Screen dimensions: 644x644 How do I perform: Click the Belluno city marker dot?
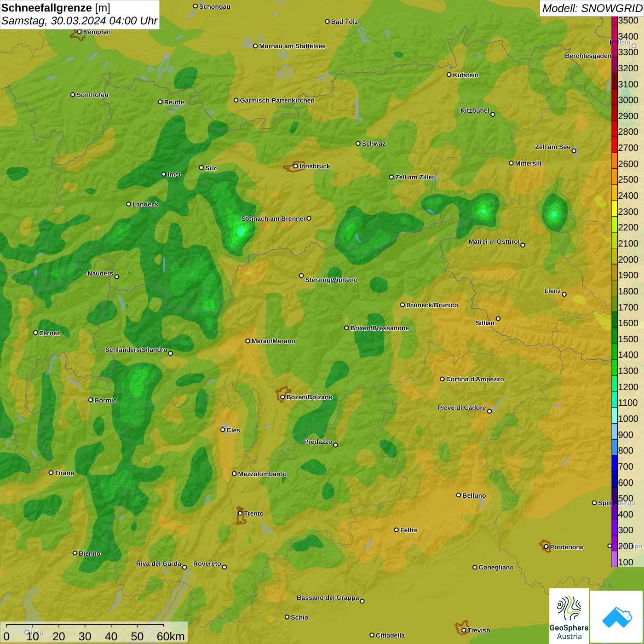(x=459, y=495)
